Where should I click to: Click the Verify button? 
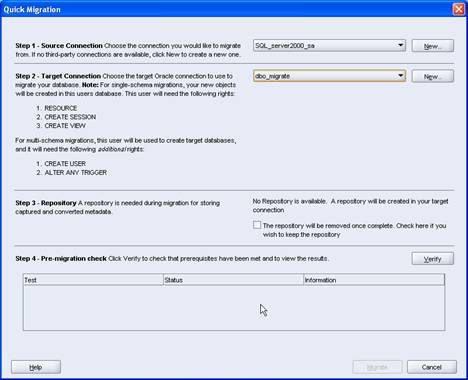coord(433,259)
